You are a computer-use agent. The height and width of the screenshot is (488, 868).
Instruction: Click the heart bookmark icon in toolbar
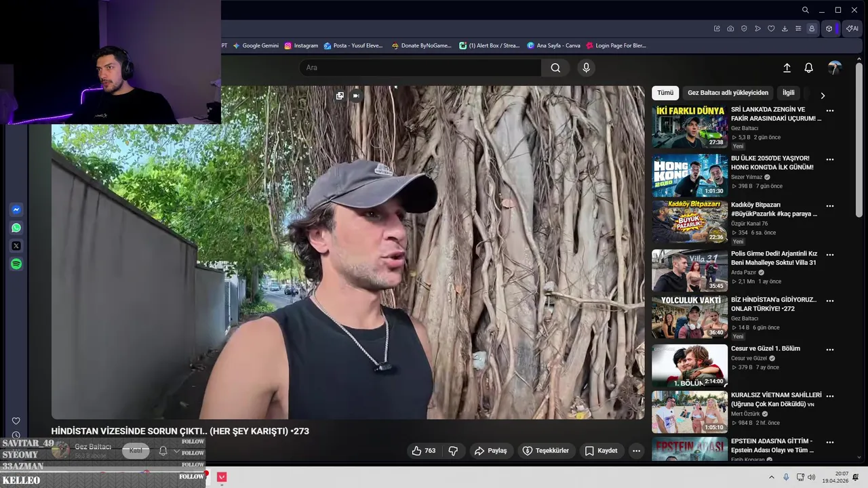771,28
